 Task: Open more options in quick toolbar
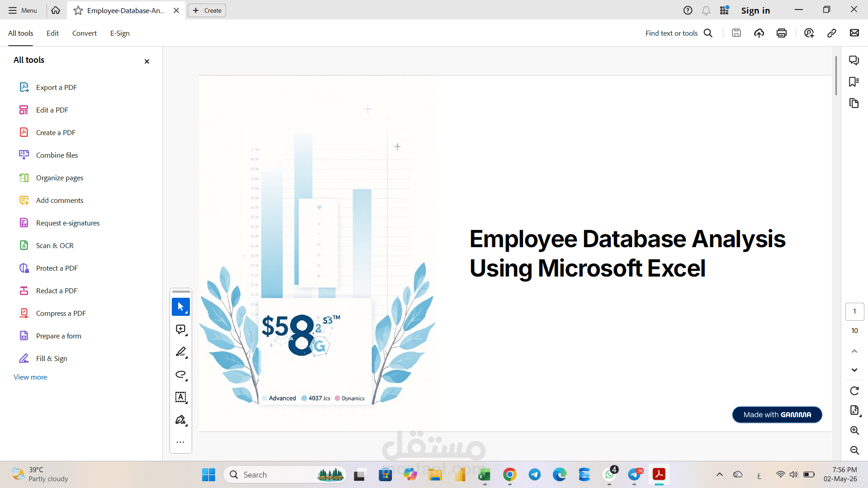(x=180, y=442)
